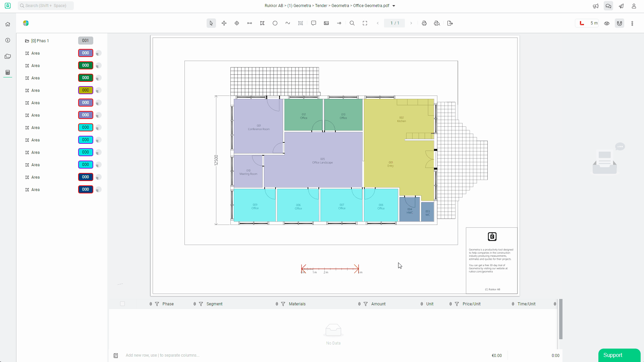
Task: Toggle the magnet snap button
Action: [620, 23]
